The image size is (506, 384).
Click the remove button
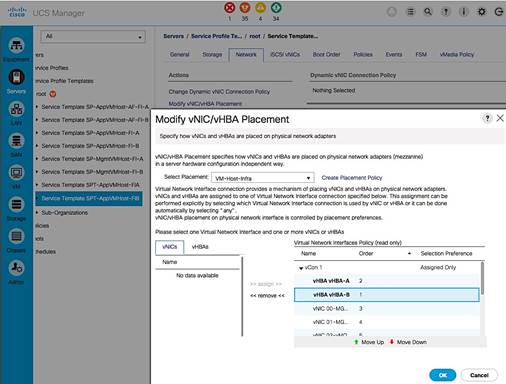coord(267,296)
